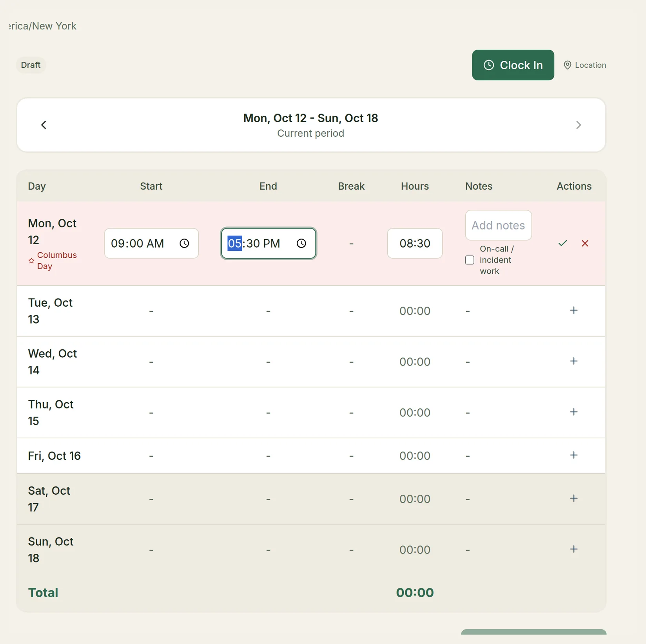Viewport: 646px width, 644px height.
Task: Click the Mon, Oct 12 - Sun, Oct 18 heading
Action: [310, 118]
